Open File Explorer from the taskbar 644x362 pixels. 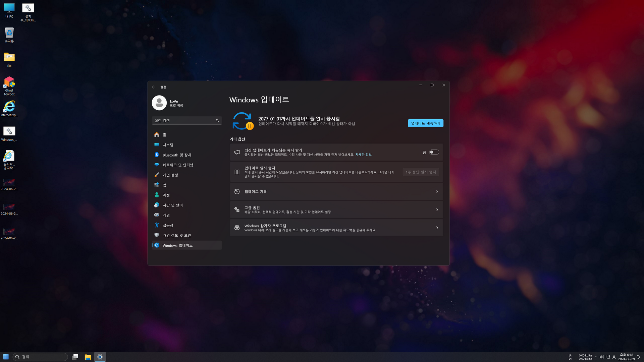point(88,357)
